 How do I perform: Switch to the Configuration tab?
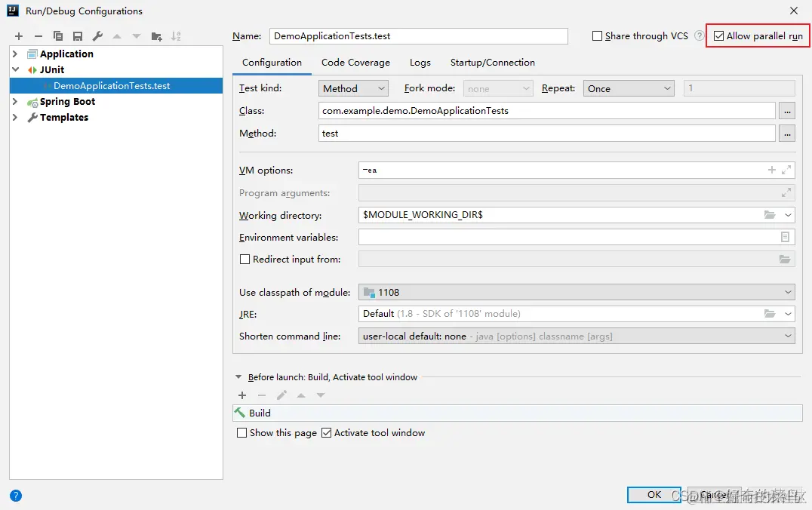pos(272,63)
